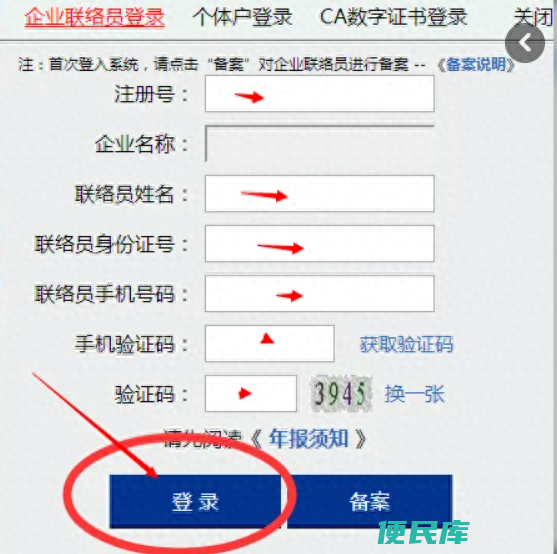Focus the 验证码 captcha input
Screen dimensions: 557x554
[251, 393]
